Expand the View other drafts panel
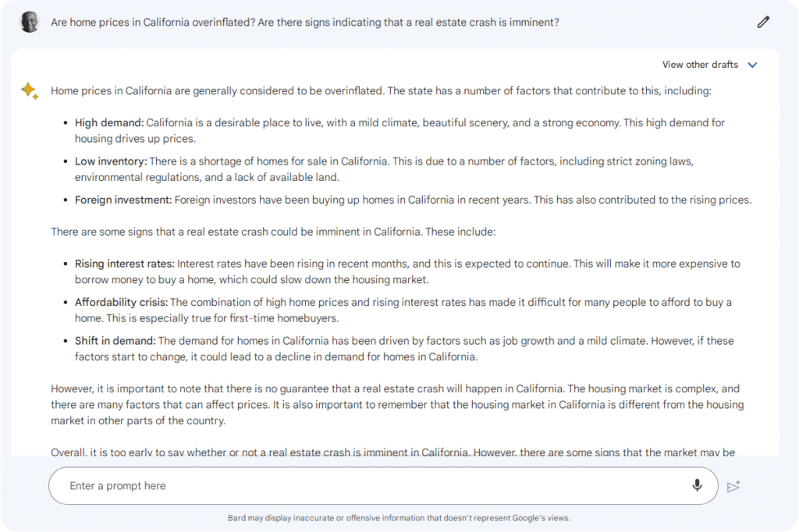799x532 pixels. (x=708, y=65)
